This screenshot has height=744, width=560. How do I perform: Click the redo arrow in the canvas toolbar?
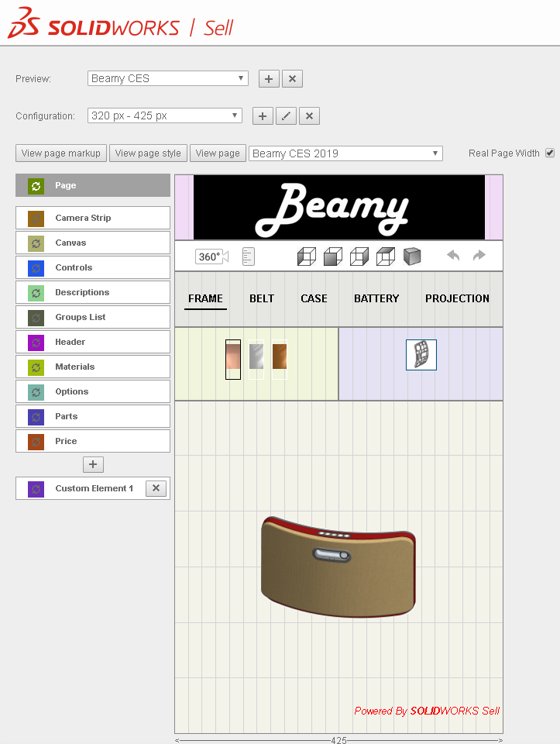click(479, 255)
